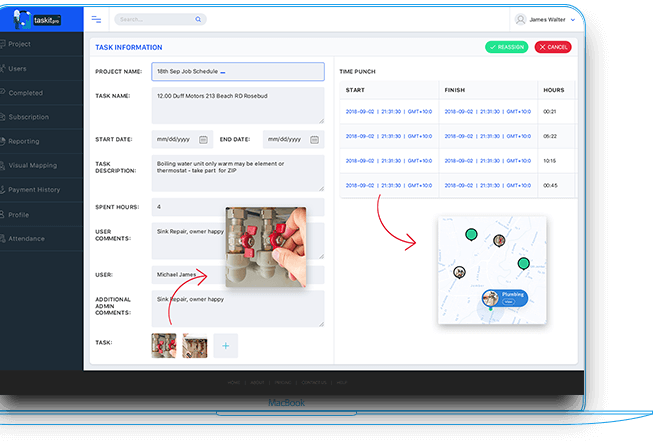653x442 pixels.
Task: Click the Pricing footer link
Action: [283, 382]
